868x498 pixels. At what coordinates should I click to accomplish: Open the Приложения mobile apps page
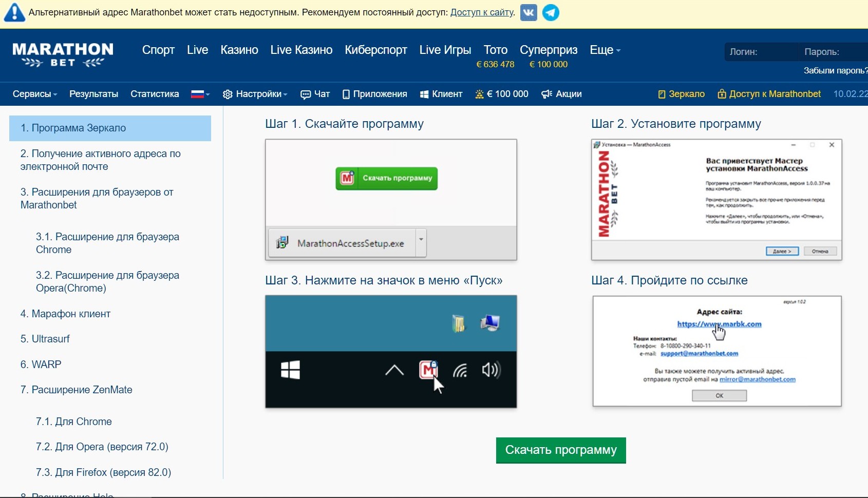[375, 94]
